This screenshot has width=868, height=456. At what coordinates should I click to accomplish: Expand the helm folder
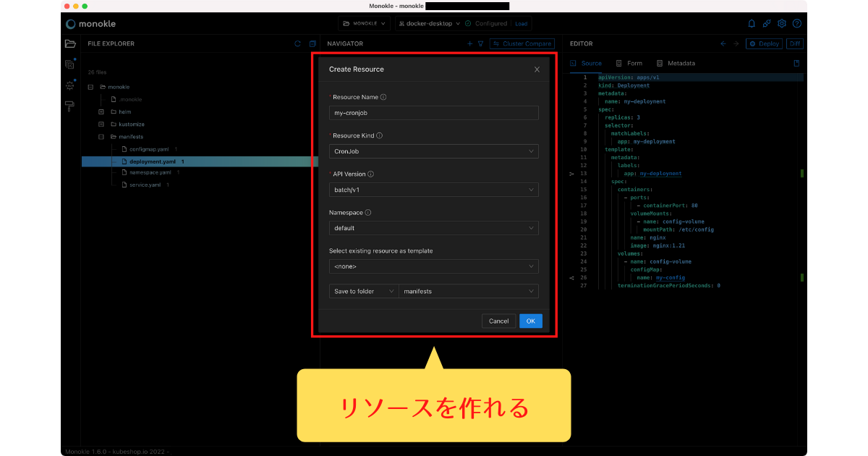click(101, 111)
